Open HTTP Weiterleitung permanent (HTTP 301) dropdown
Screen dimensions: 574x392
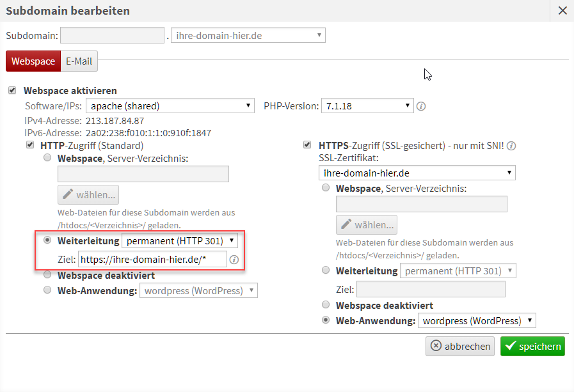180,241
